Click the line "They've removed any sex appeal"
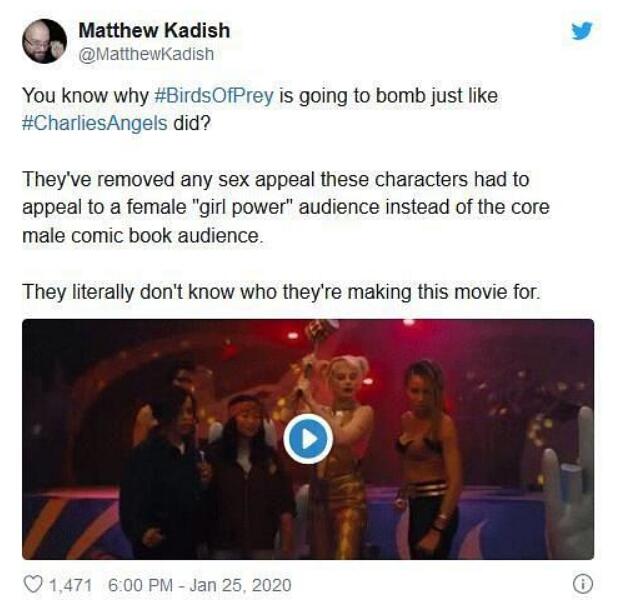Image resolution: width=632 pixels, height=605 pixels. pos(276,179)
